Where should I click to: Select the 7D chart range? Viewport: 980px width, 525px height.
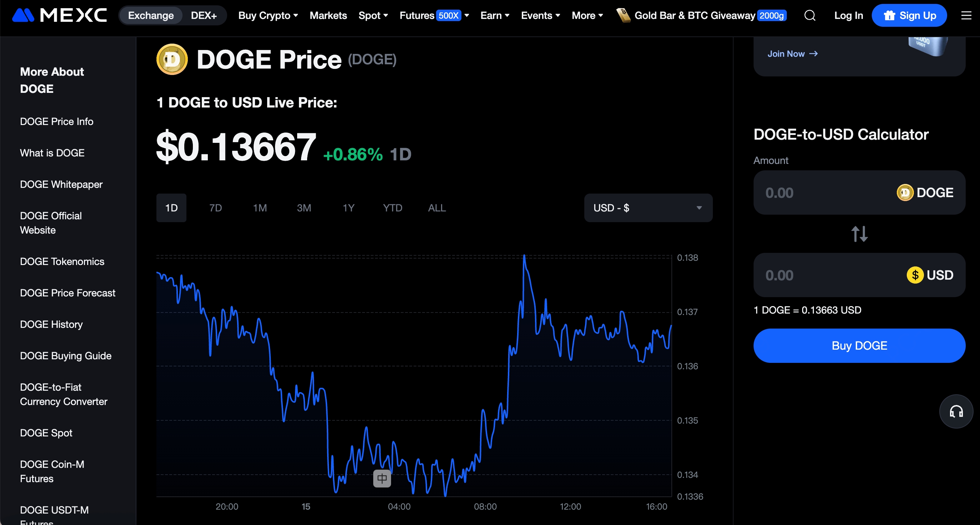pyautogui.click(x=215, y=208)
